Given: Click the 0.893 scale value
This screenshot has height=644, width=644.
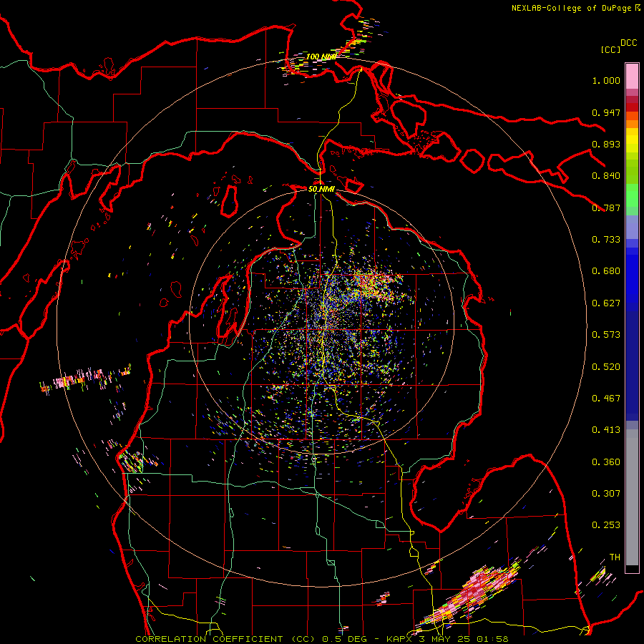Looking at the screenshot, I should (606, 144).
